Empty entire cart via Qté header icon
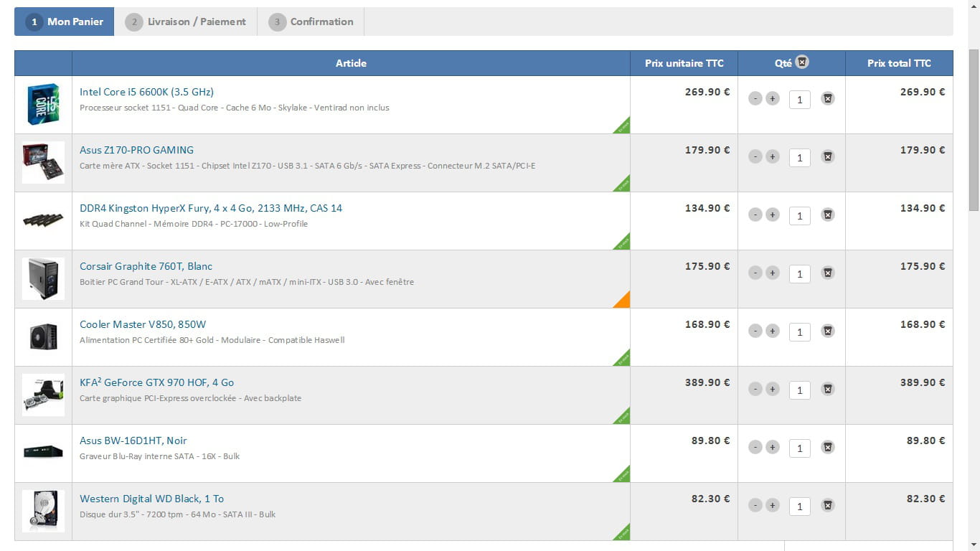 point(802,62)
